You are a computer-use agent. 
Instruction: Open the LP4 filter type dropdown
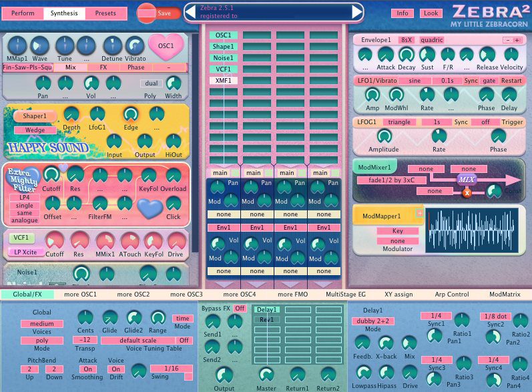click(25, 198)
